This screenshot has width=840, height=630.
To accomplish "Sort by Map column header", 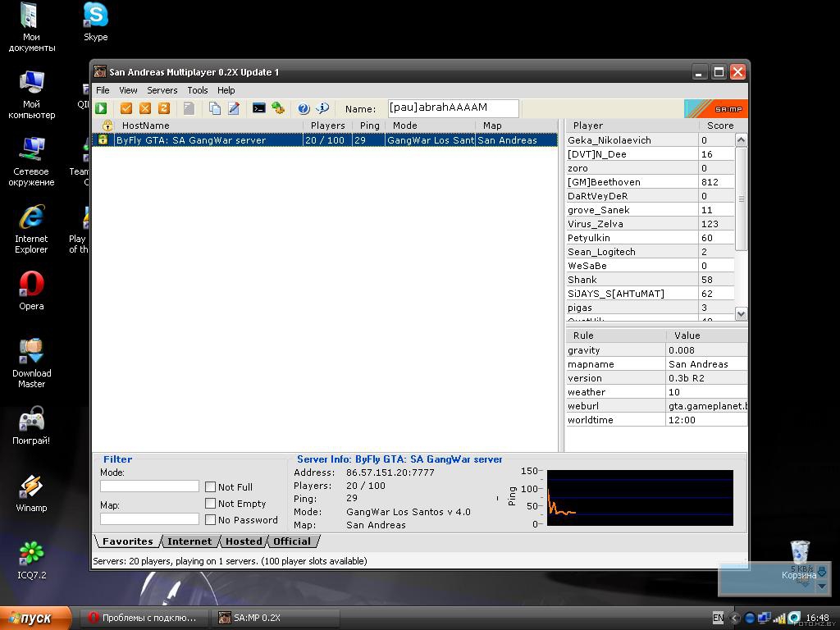I will [517, 126].
